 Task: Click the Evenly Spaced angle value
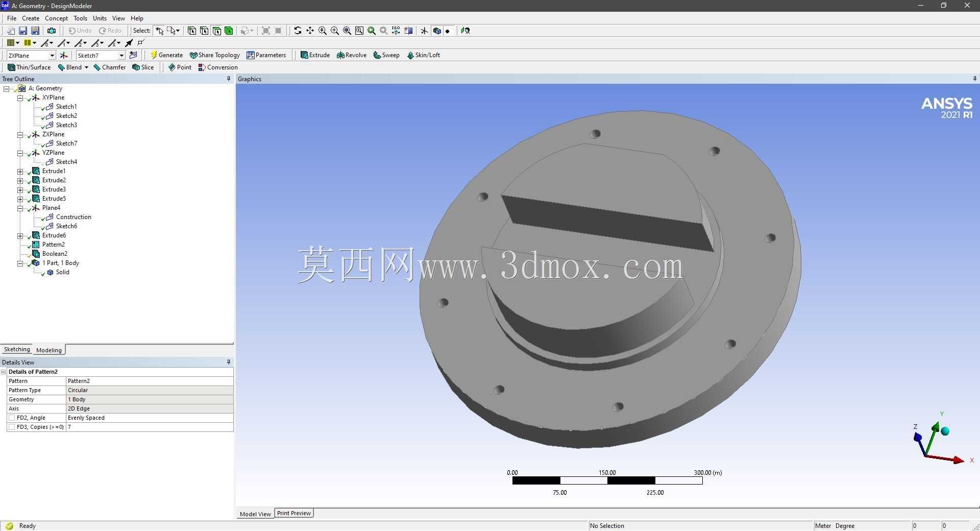[150, 418]
